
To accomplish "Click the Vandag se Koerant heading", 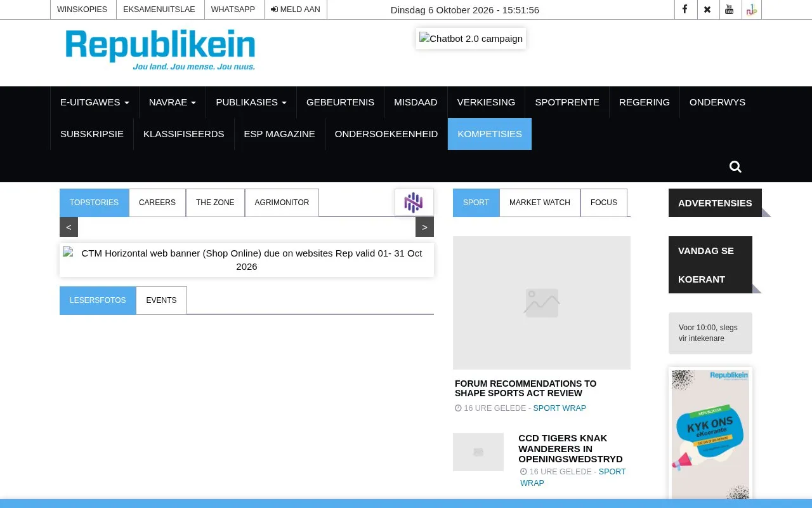I will click(x=710, y=265).
